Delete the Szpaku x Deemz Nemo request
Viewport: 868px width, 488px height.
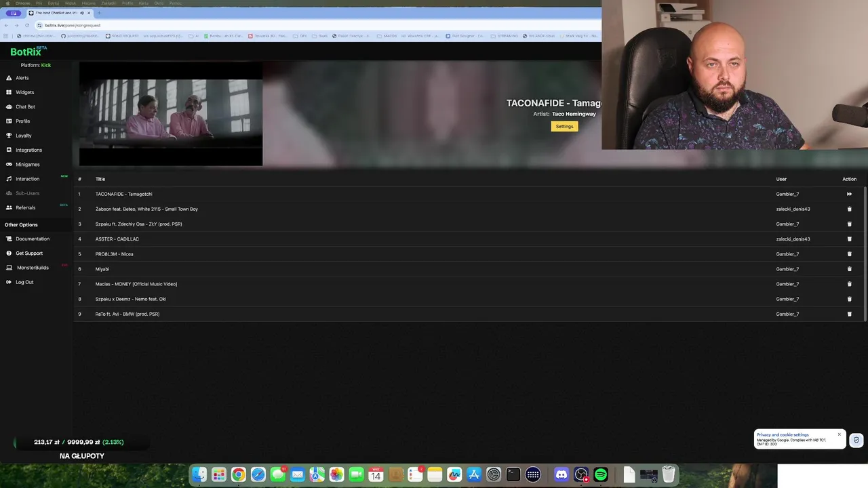[x=849, y=299]
